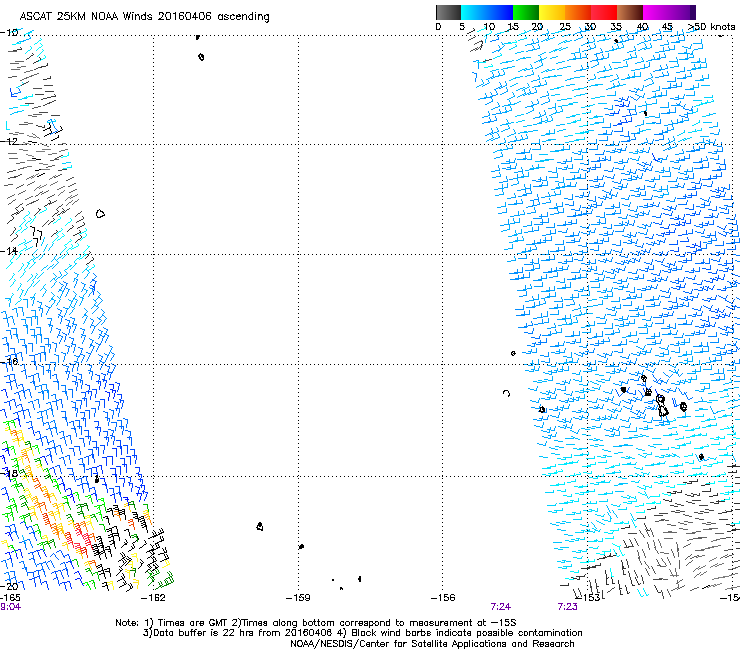Click the '-153' longitude axis label
The height and width of the screenshot is (650, 740).
point(588,598)
